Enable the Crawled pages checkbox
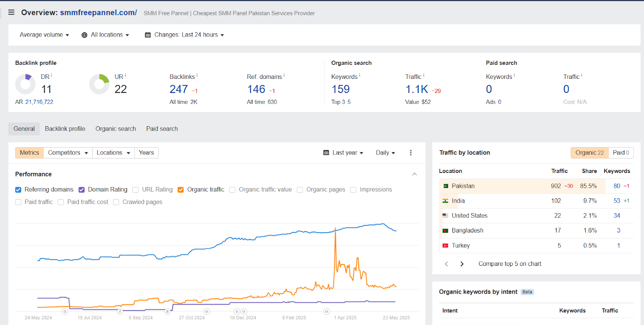The width and height of the screenshot is (644, 325). point(116,202)
